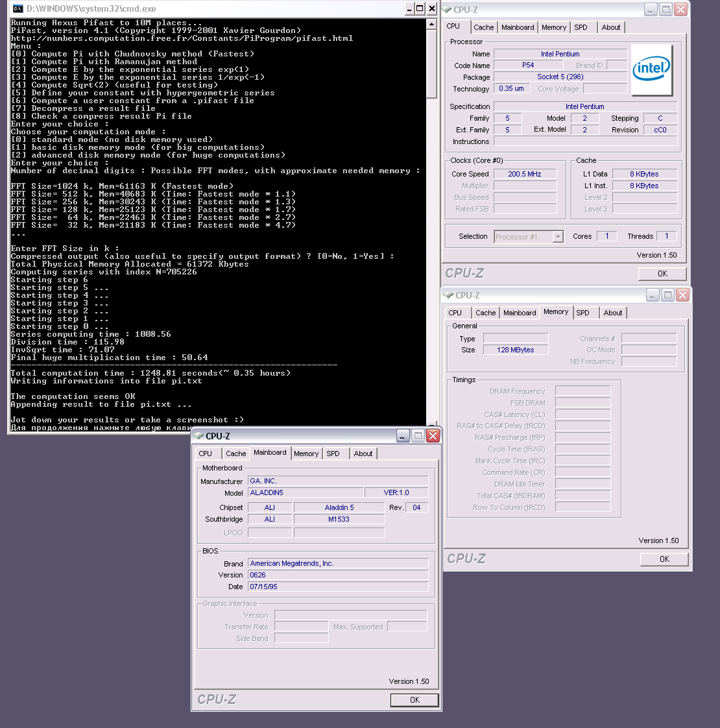The image size is (720, 728).
Task: Click OK in the Memory CPU-Z window
Action: point(664,559)
